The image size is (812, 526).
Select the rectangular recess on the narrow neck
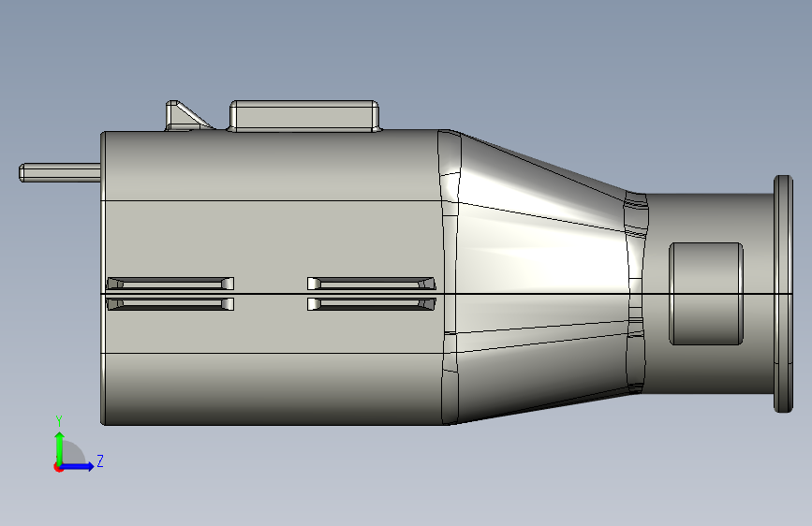pos(706,294)
